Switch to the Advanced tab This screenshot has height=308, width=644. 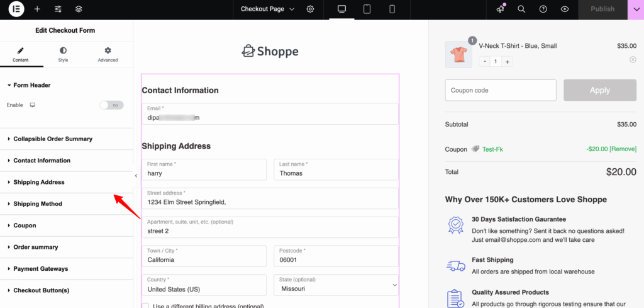coord(108,54)
